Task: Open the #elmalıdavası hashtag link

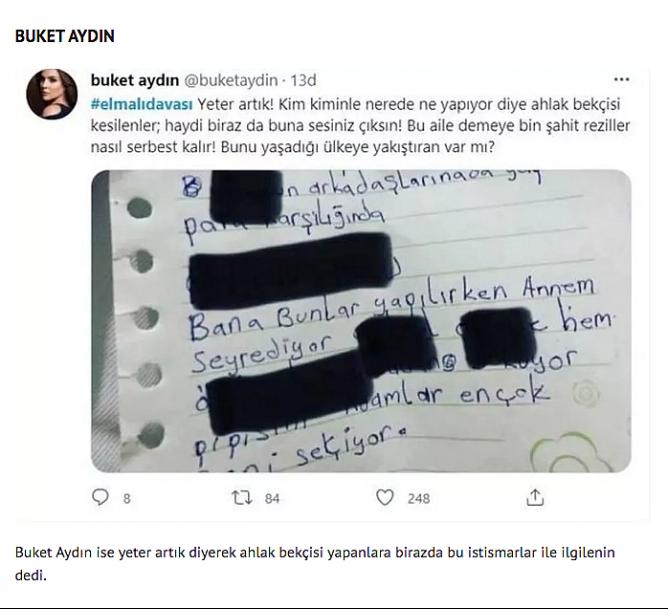Action: coord(141,104)
